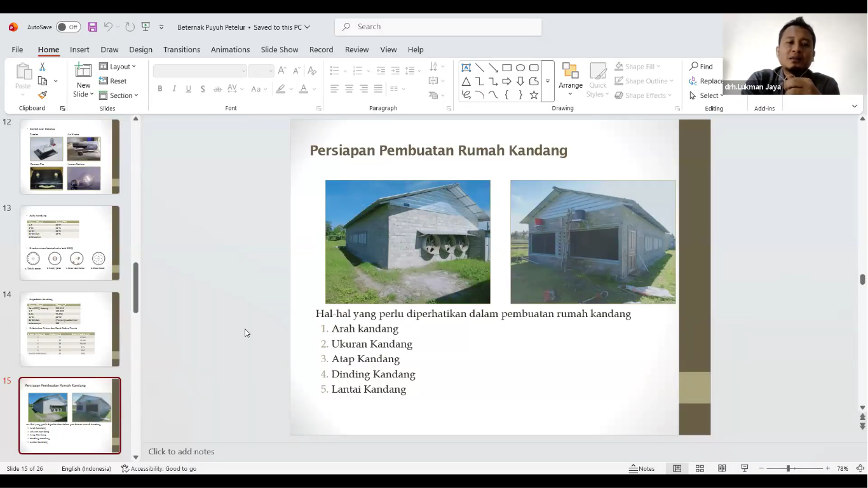868x488 pixels.
Task: Select slide 13 thumbnail
Action: 69,243
